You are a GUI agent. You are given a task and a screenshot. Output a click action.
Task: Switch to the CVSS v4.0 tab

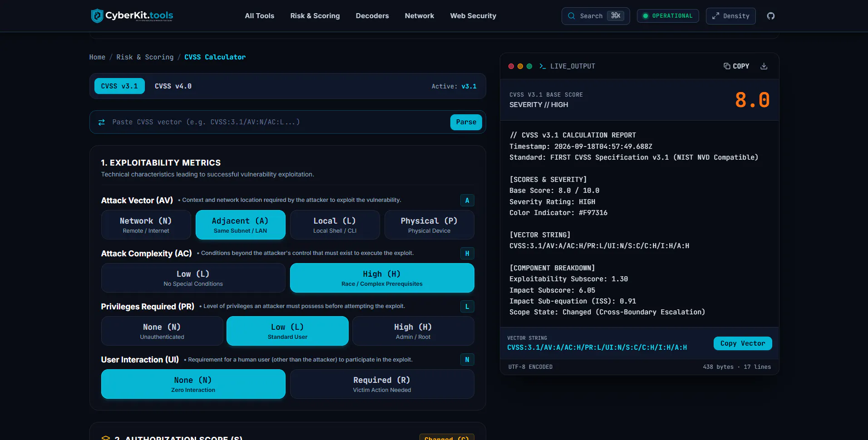coord(173,86)
